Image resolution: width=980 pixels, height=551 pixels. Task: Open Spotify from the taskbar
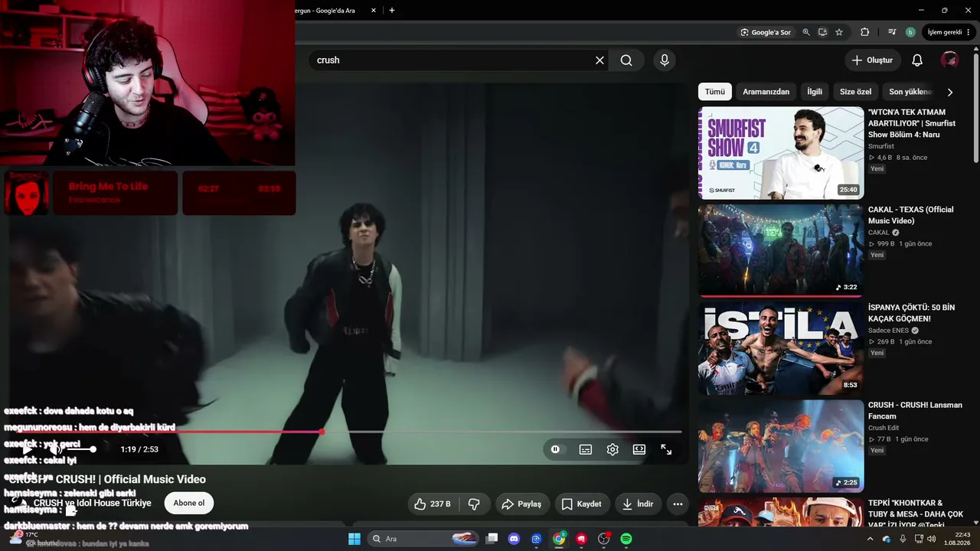click(x=626, y=539)
